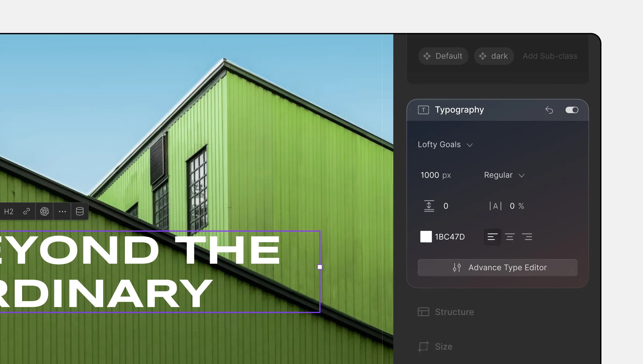Toggle the Typography panel on/off switch
This screenshot has width=643, height=364.
tap(572, 109)
